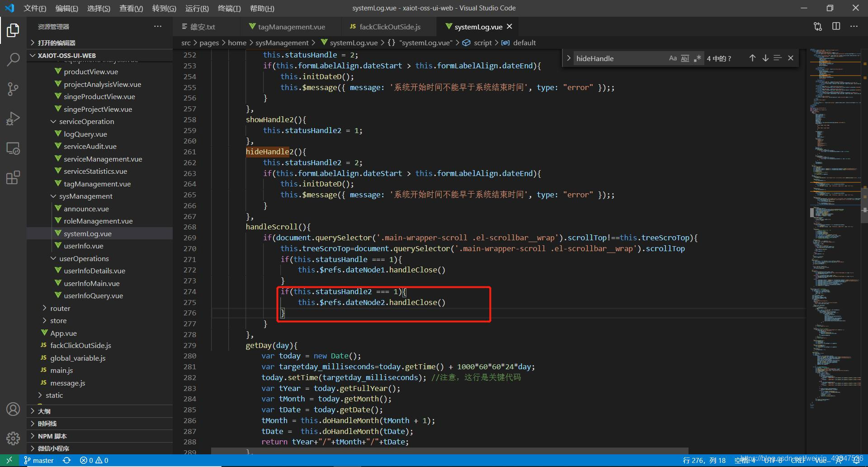Expand the 时间线 timeline section
Screen dimensions: 868x467
pos(99,424)
